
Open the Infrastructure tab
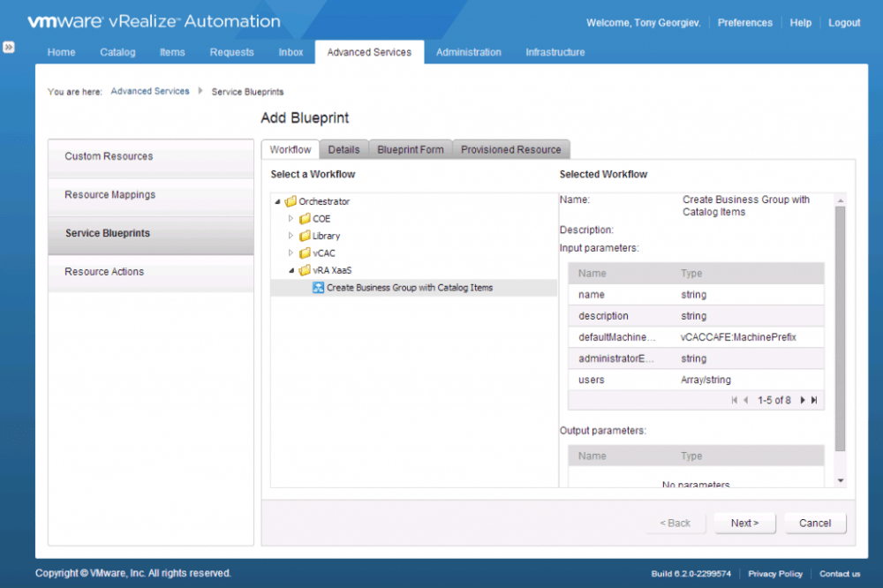[x=555, y=52]
